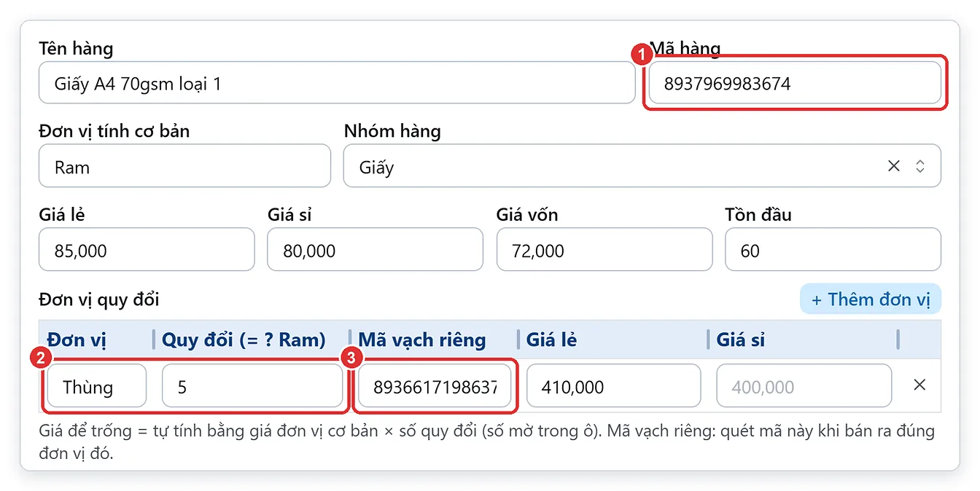Viewport: 980px width, 491px height.
Task: Edit the Đơn vị tính cơ bản field
Action: (x=184, y=165)
